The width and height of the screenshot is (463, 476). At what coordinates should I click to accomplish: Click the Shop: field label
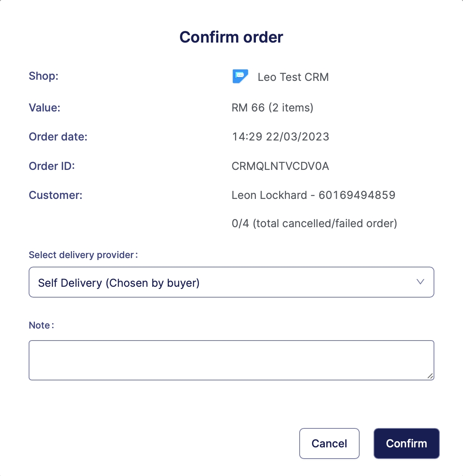point(43,76)
